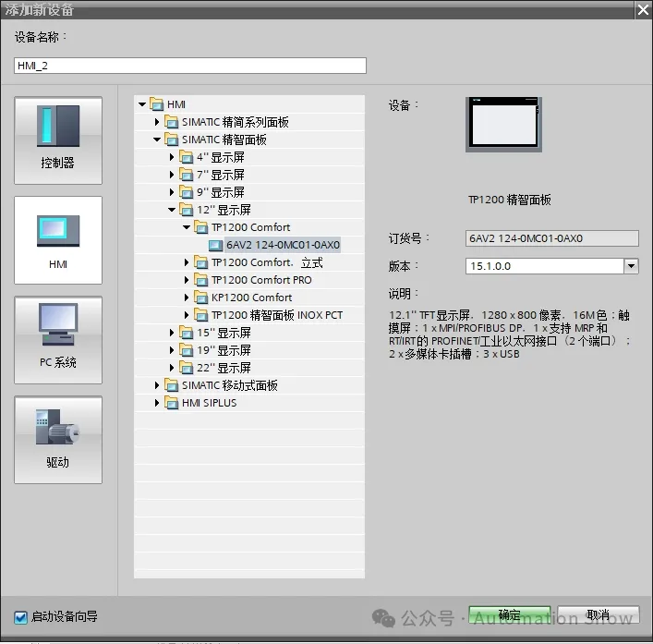The height and width of the screenshot is (644, 653).
Task: Select the SIMATIC 移动式面板 row label
Action: 230,385
